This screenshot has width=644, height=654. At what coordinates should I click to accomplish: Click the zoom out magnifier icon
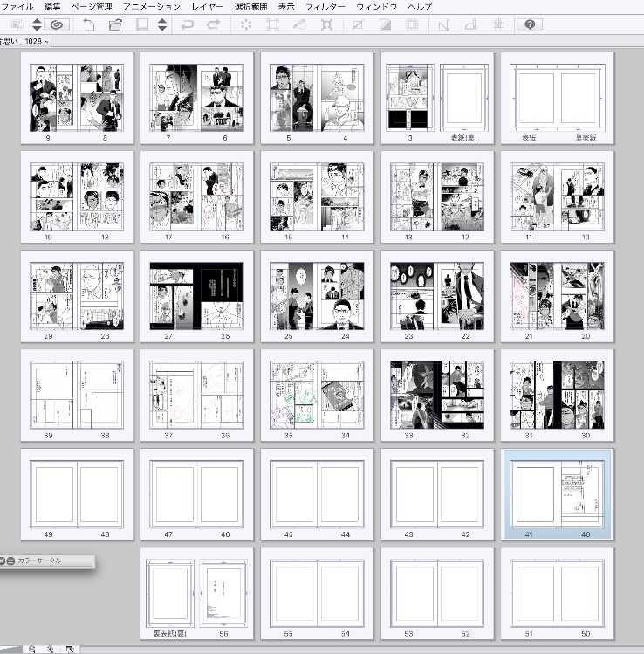pyautogui.click(x=31, y=649)
